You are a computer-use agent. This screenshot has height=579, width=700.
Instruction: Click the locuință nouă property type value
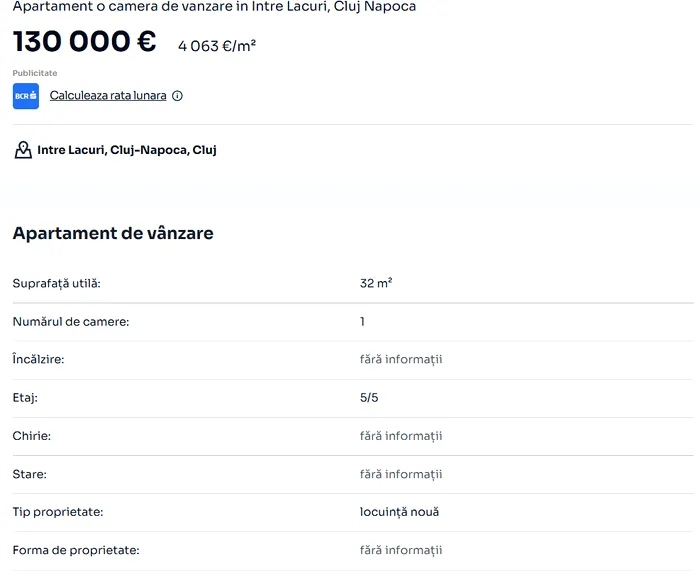399,512
